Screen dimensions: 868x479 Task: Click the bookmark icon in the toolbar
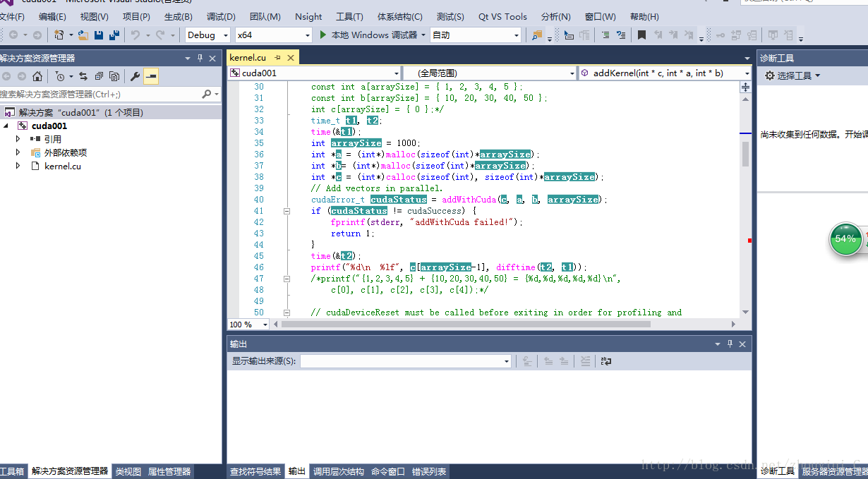(641, 35)
